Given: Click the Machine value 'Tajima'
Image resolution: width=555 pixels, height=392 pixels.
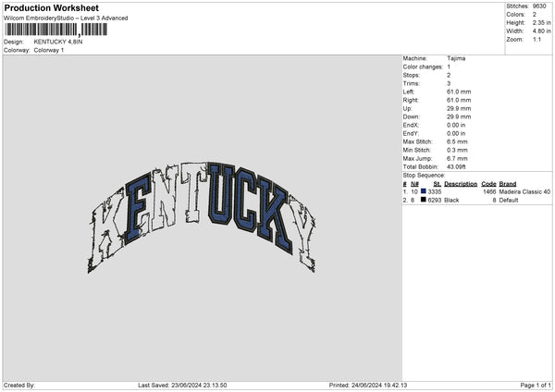Looking at the screenshot, I should pyautogui.click(x=456, y=58).
